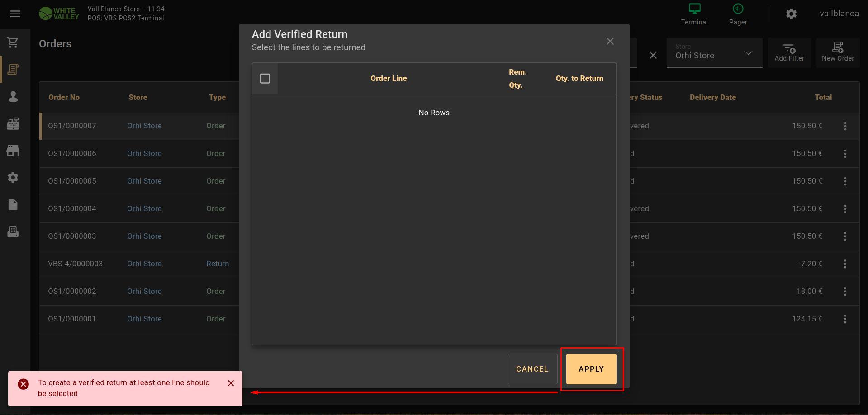Open the store sidebar icon
The height and width of the screenshot is (415, 868).
[x=13, y=151]
